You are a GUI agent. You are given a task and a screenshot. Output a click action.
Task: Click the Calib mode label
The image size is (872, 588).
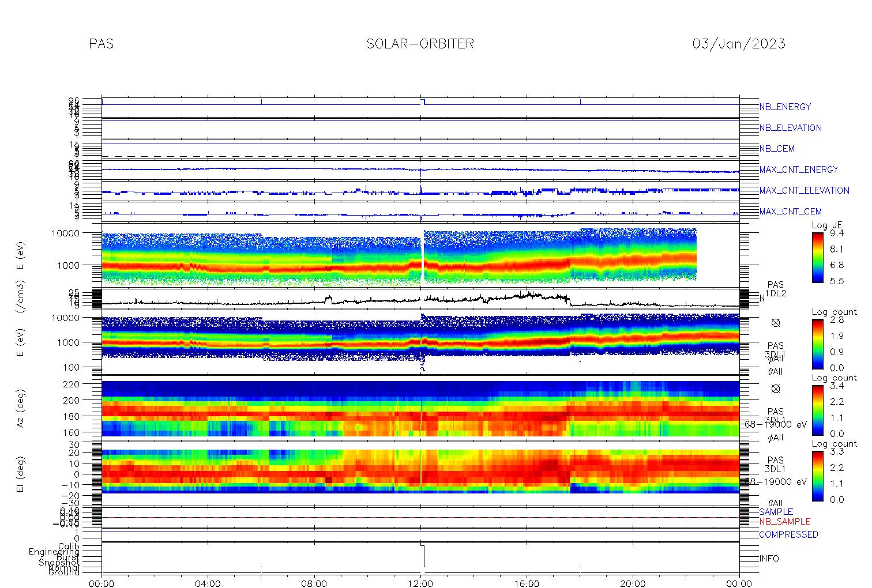click(69, 546)
